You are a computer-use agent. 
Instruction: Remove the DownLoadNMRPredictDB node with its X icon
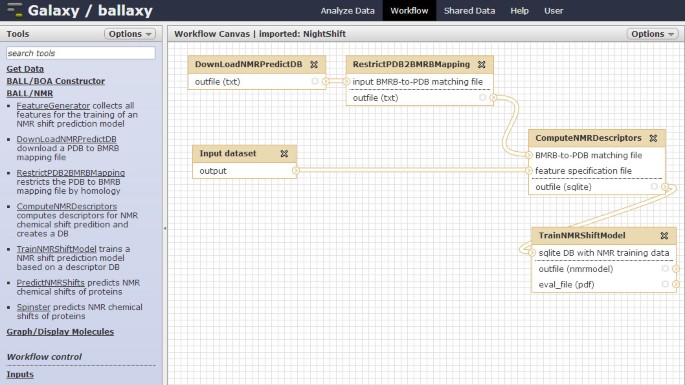coord(314,64)
